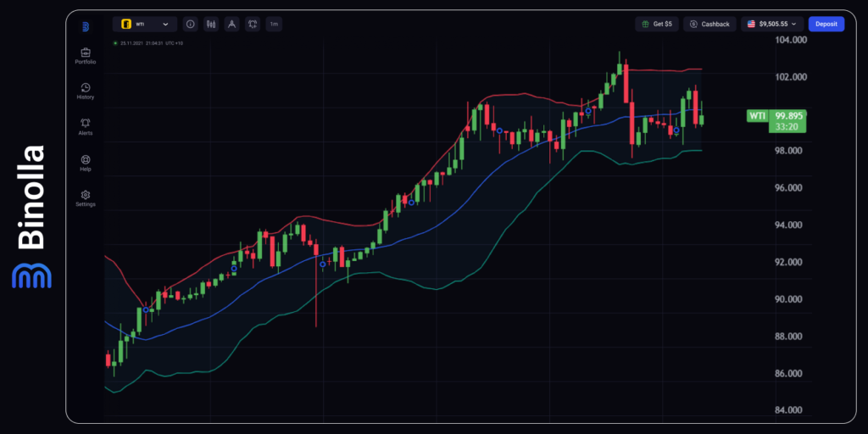This screenshot has width=868, height=434.
Task: Click the bell icon beside the 1m button
Action: (253, 25)
